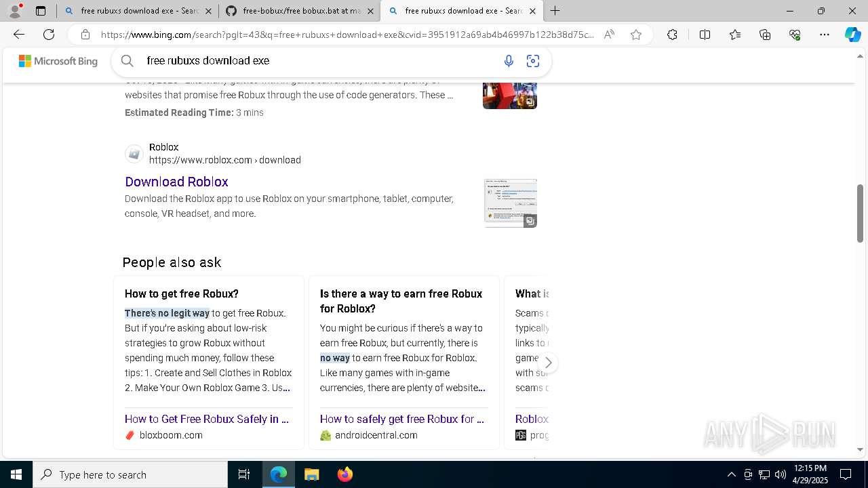Click bloxboom.com source label
Screen dimensions: 868x488
pos(171,435)
